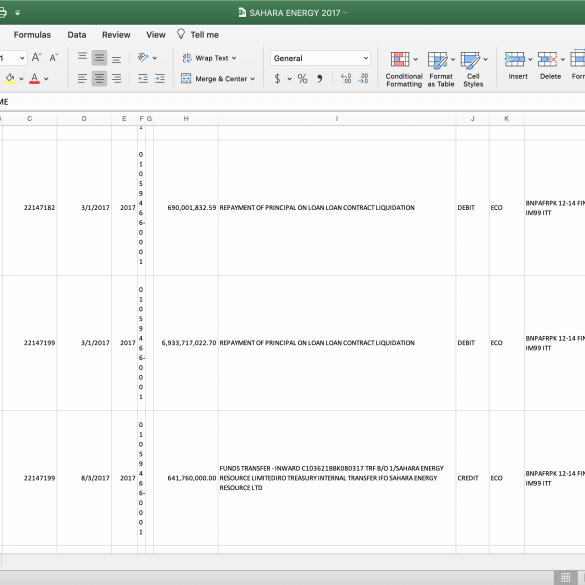Viewport: 585px width, 585px height.
Task: Select cell with amount 641,760,000.00
Action: click(186, 478)
